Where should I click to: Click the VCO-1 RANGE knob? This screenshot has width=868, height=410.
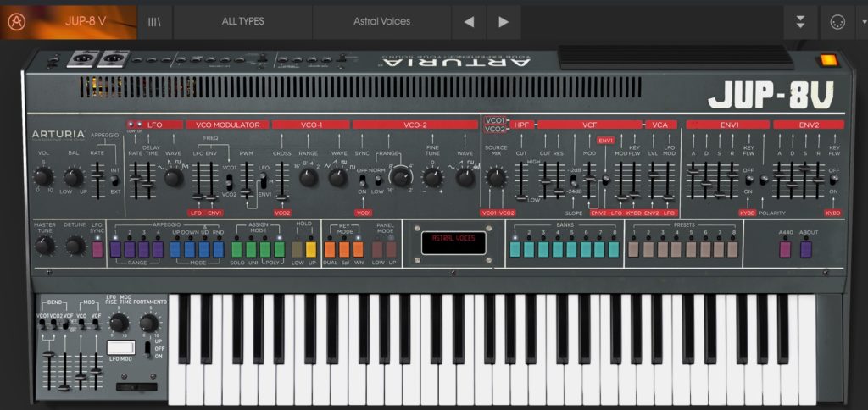coord(308,177)
